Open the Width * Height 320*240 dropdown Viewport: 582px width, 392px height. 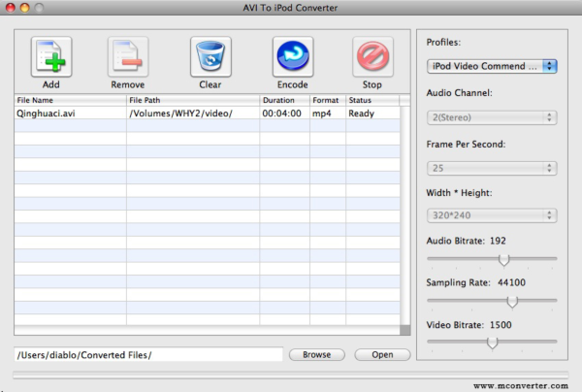pyautogui.click(x=492, y=215)
